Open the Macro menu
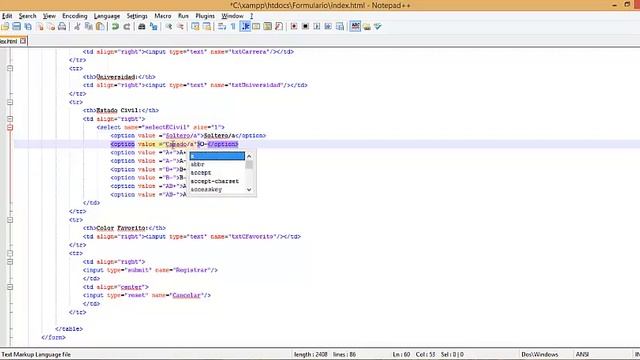640x360 pixels. [163, 16]
